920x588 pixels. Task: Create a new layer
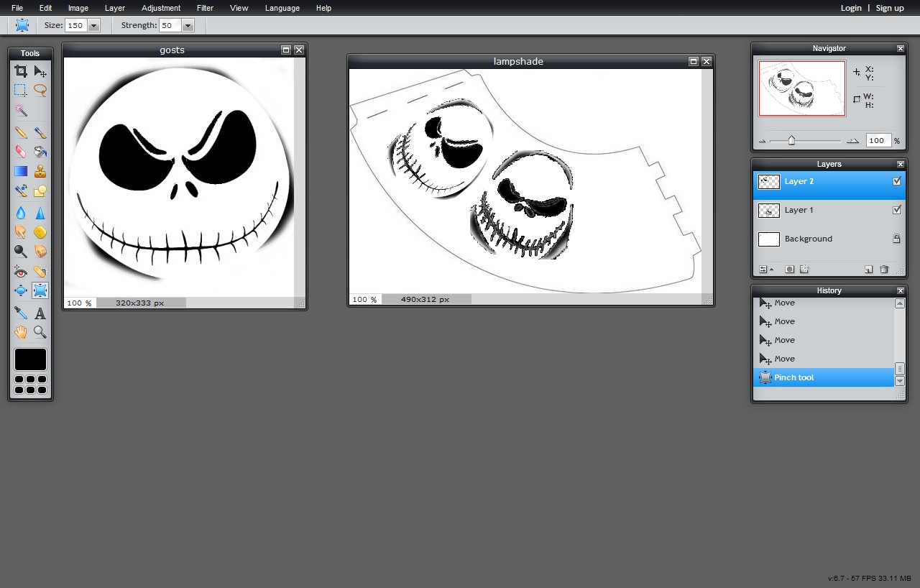tap(868, 270)
